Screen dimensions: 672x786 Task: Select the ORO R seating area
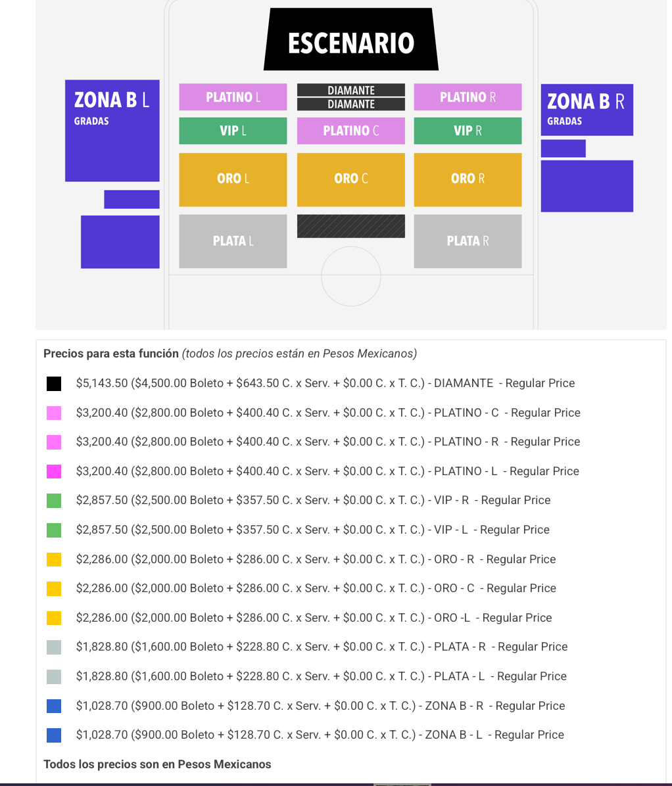[468, 179]
